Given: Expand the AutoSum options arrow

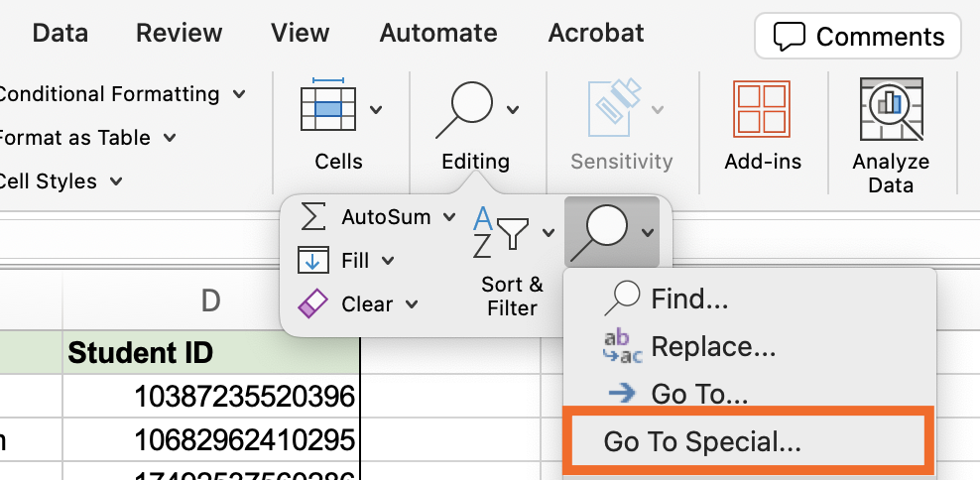Looking at the screenshot, I should pos(448,217).
